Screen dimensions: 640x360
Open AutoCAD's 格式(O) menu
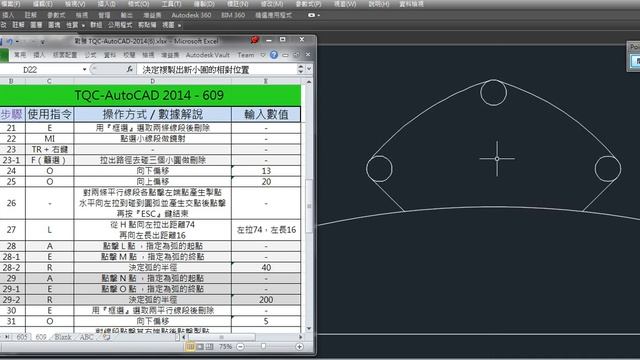tap(138, 4)
